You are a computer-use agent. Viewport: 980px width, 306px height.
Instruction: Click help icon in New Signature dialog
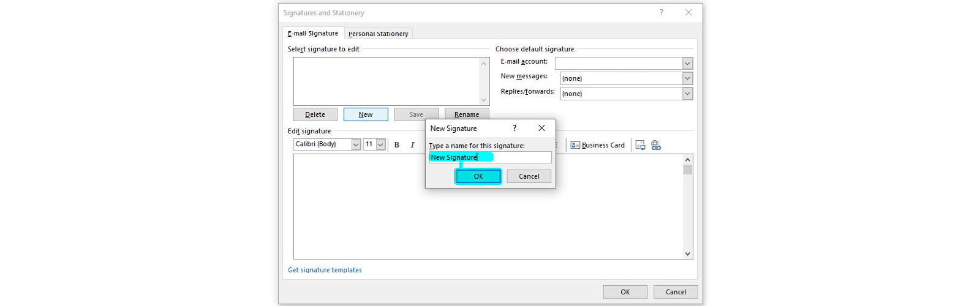(514, 128)
